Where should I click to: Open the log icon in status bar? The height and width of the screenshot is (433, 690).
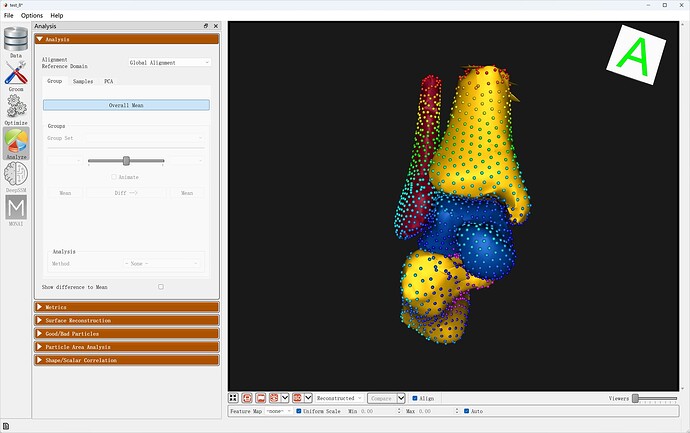[x=6, y=426]
